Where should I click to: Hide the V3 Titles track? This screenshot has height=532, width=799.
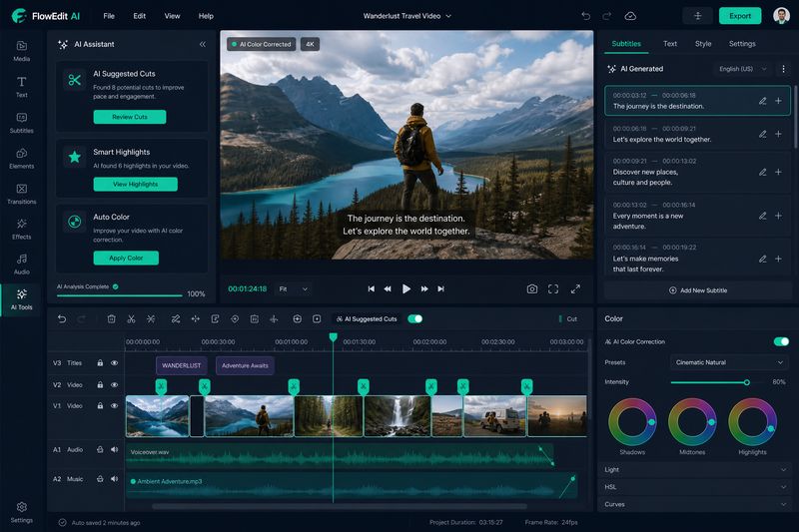tap(114, 363)
